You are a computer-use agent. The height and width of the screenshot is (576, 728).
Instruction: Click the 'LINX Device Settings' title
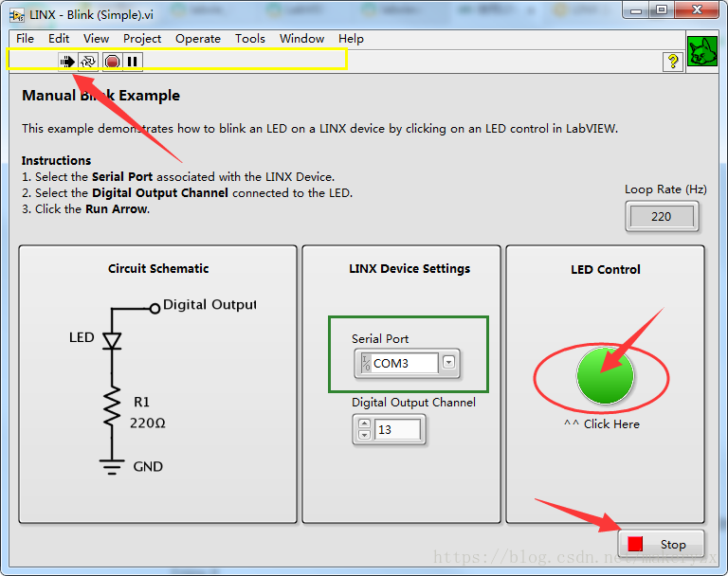tap(409, 269)
